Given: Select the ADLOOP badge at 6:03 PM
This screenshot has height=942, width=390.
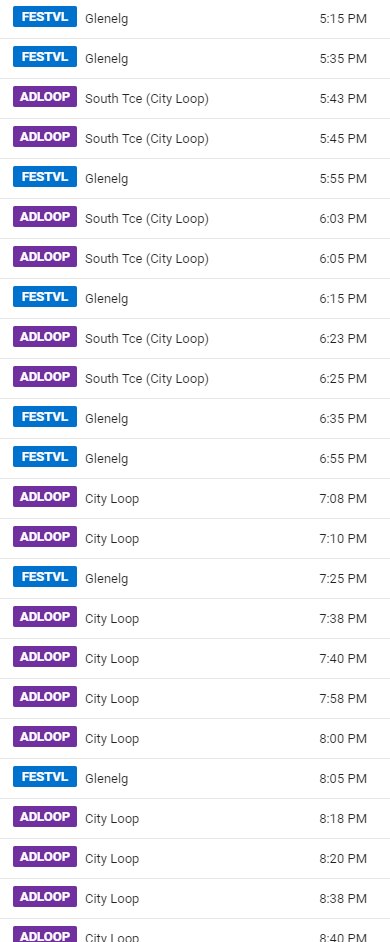Looking at the screenshot, I should click(x=45, y=217).
